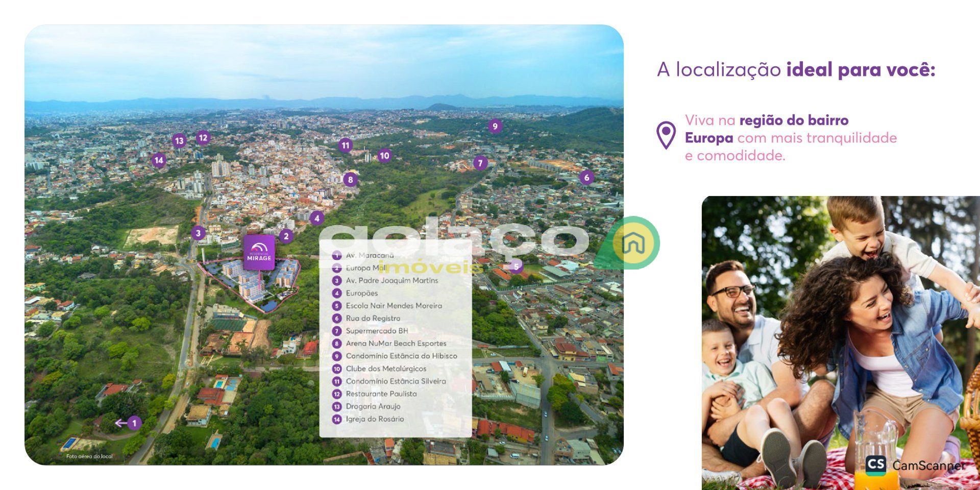
Task: Click map marker number 3
Action: pyautogui.click(x=199, y=233)
